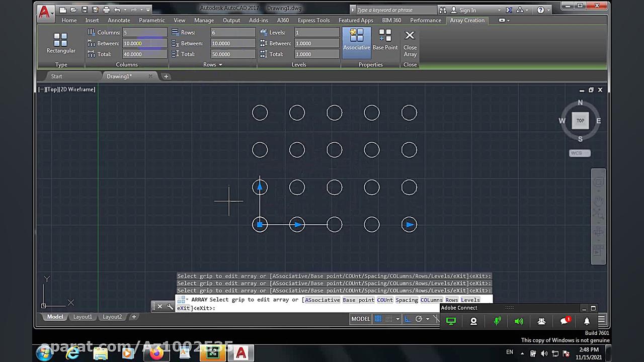The height and width of the screenshot is (362, 644).
Task: Click the Undo arrow icon
Action: [117, 10]
